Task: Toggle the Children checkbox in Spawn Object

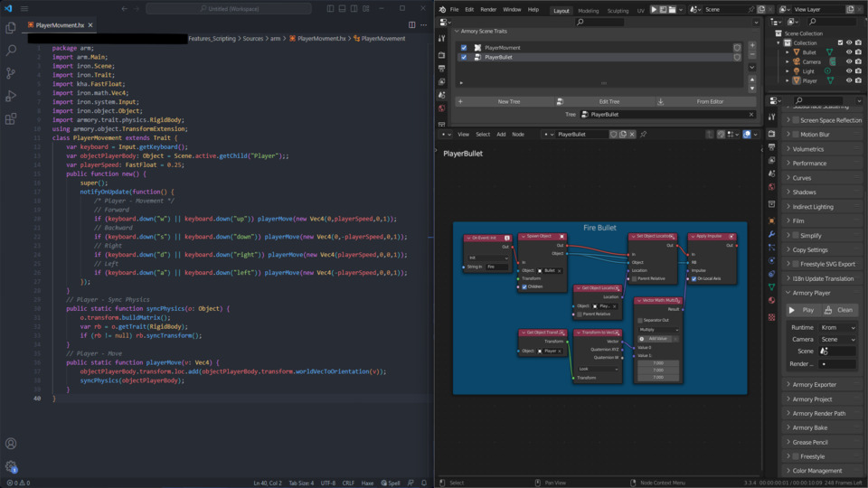Action: (524, 286)
